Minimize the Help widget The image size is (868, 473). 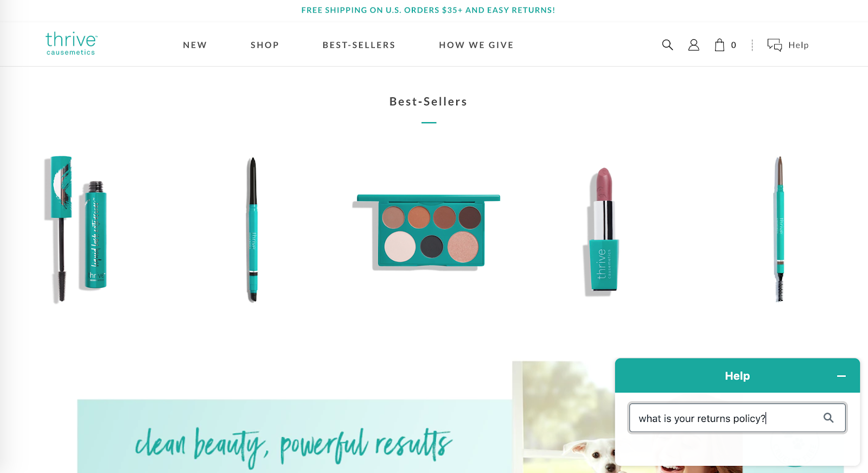pyautogui.click(x=841, y=376)
